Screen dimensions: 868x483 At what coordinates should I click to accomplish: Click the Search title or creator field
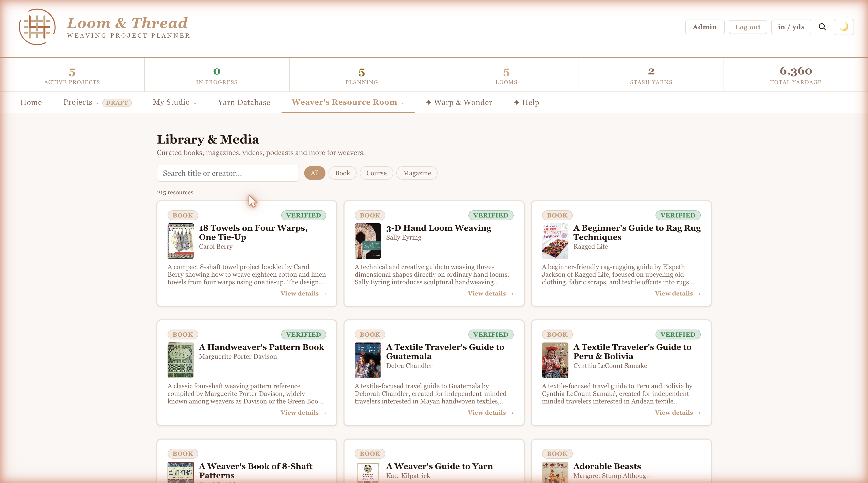228,173
